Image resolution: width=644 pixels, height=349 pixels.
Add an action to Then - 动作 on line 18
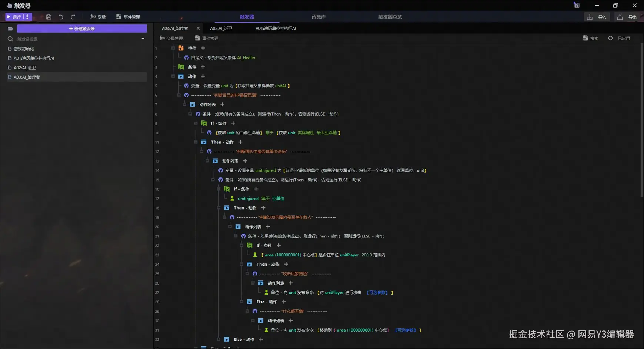[263, 208]
